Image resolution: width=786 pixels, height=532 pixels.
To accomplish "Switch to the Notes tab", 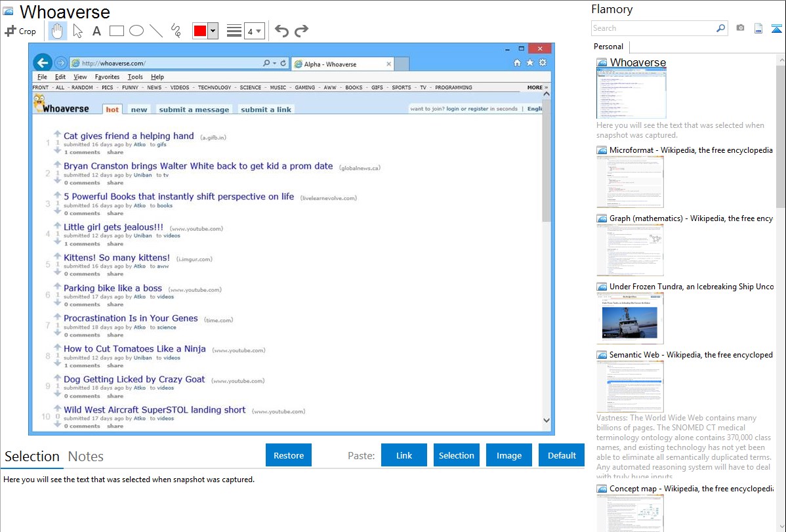I will [x=85, y=457].
